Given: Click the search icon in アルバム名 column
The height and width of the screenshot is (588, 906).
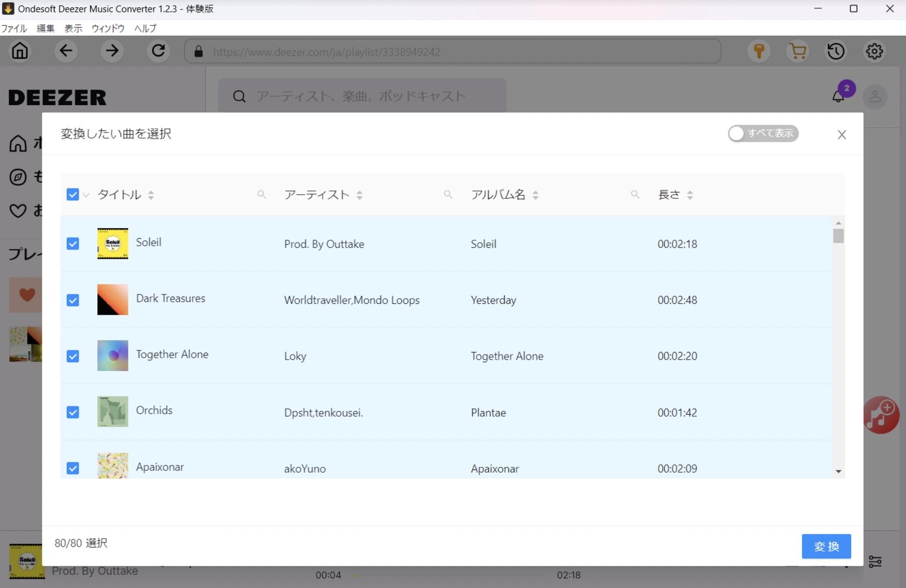Looking at the screenshot, I should click(635, 195).
